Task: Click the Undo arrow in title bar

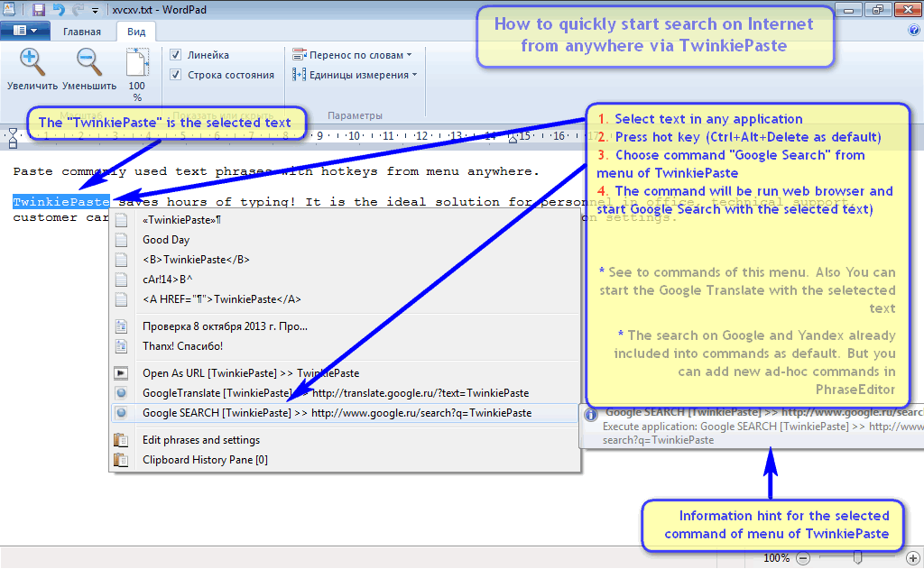Action: point(59,9)
